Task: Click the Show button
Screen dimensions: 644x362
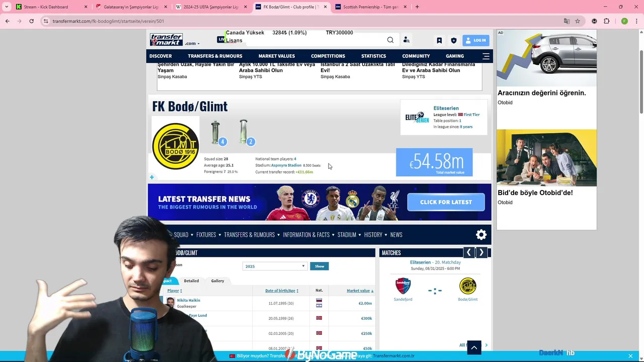Action: [x=319, y=266]
